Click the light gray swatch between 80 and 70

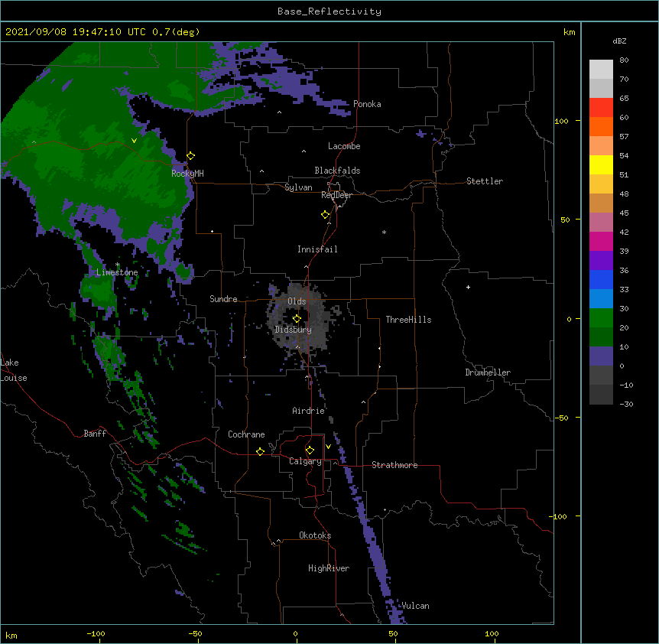(601, 70)
